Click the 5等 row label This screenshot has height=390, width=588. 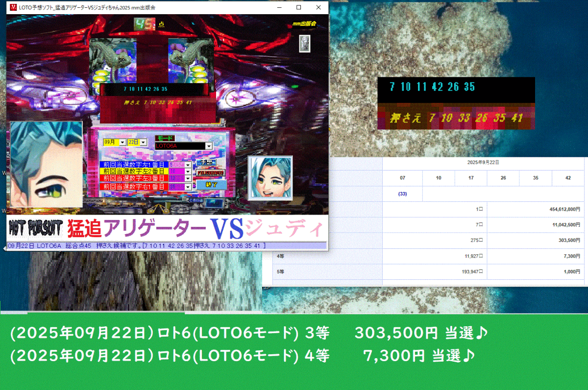pos(281,271)
